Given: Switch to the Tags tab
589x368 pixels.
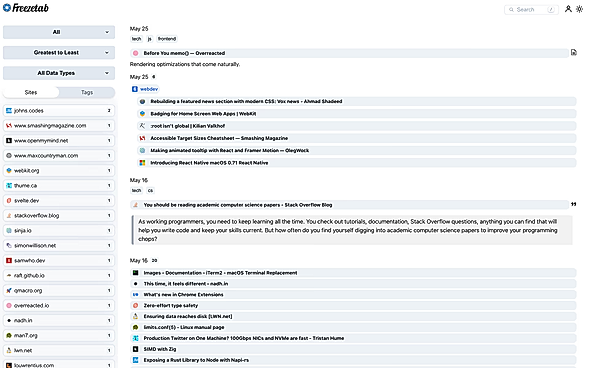Looking at the screenshot, I should pos(87,92).
